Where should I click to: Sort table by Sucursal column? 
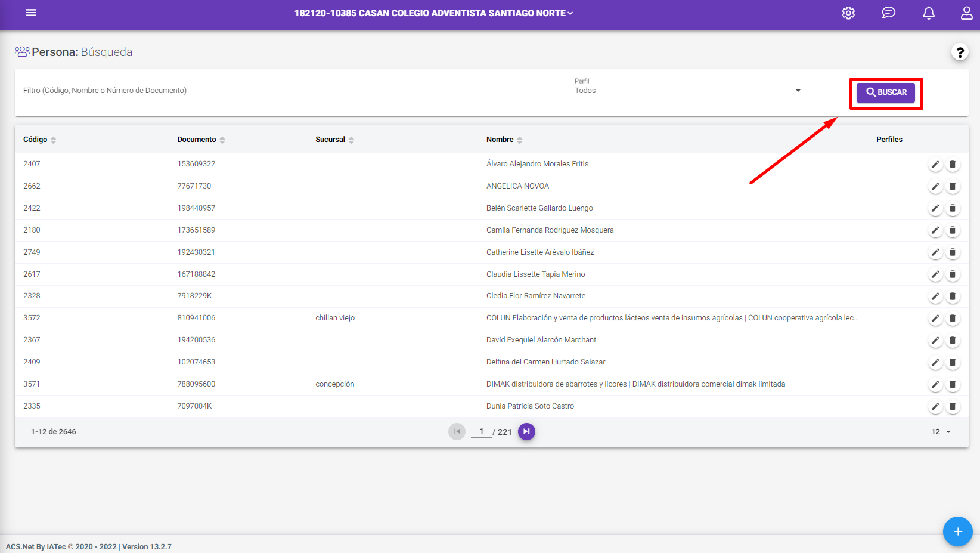(334, 140)
